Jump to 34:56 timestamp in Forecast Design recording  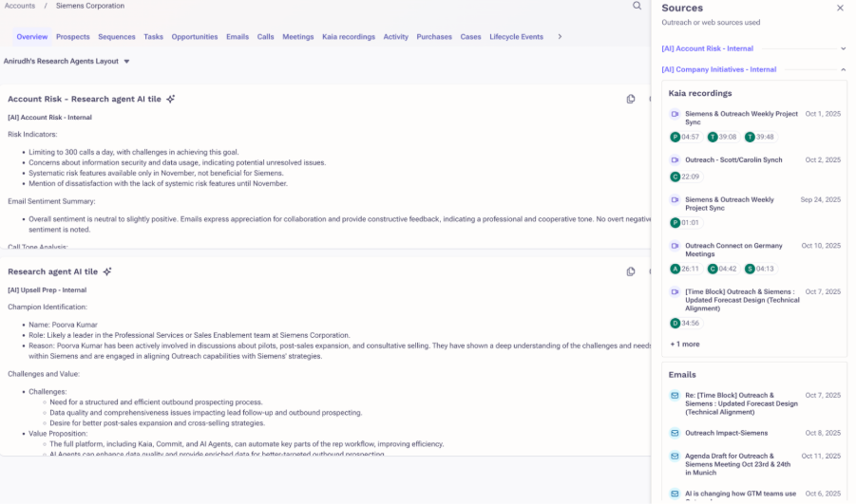(685, 324)
